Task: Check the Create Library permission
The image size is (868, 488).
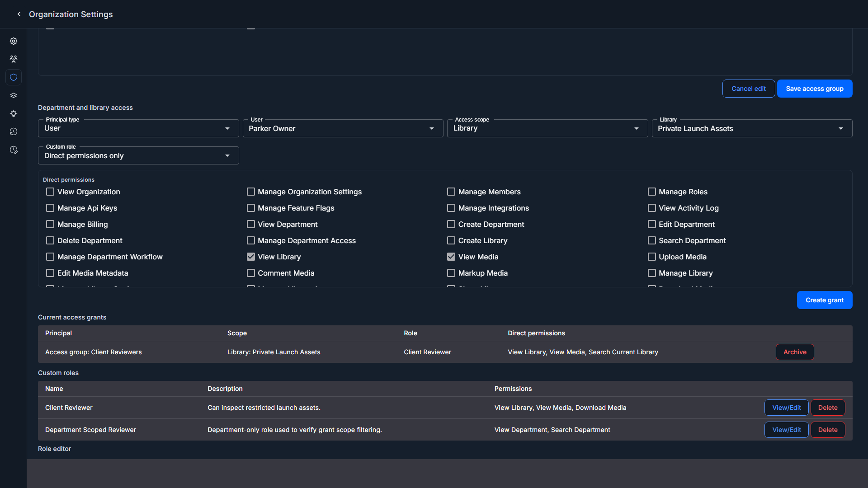Action: click(x=451, y=240)
